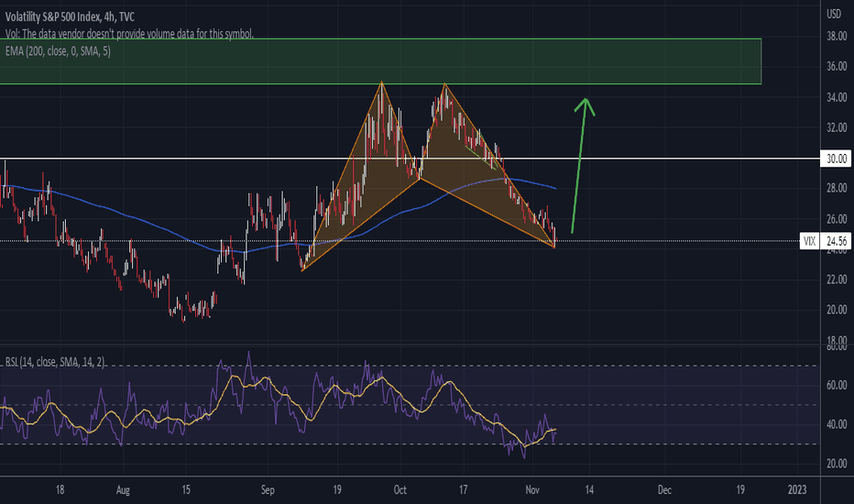Click the 14 date label on time axis

pyautogui.click(x=589, y=490)
